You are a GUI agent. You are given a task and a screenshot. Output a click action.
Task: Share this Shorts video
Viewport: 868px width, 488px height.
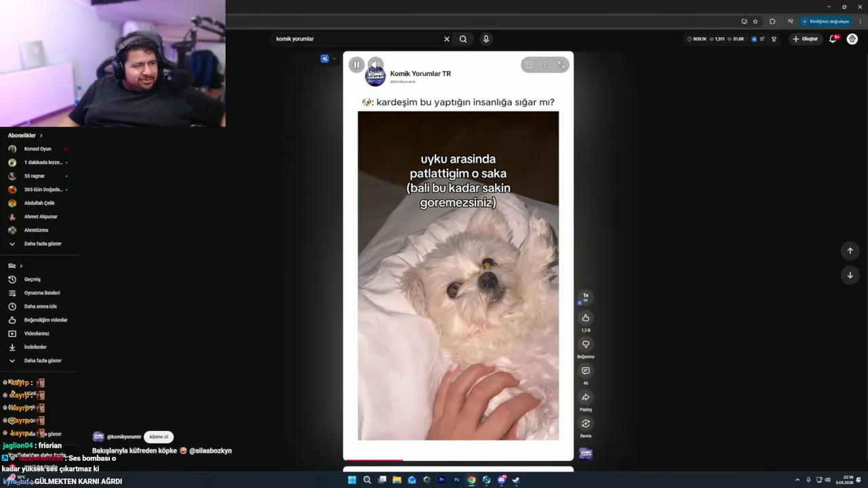(x=586, y=397)
